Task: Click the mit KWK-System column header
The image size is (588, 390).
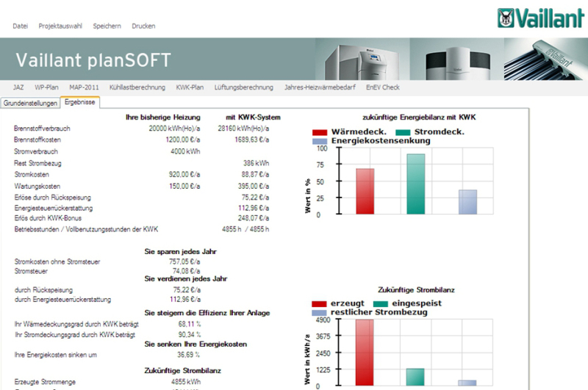Action: click(x=253, y=118)
